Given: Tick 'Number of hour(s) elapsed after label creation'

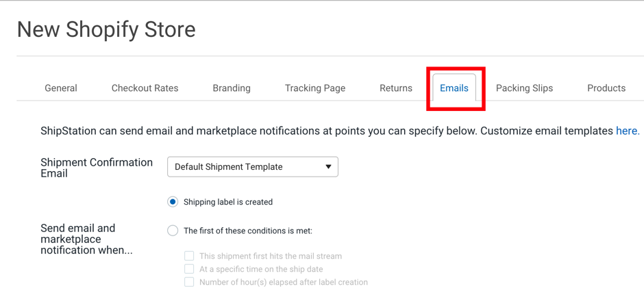Looking at the screenshot, I should click(189, 282).
